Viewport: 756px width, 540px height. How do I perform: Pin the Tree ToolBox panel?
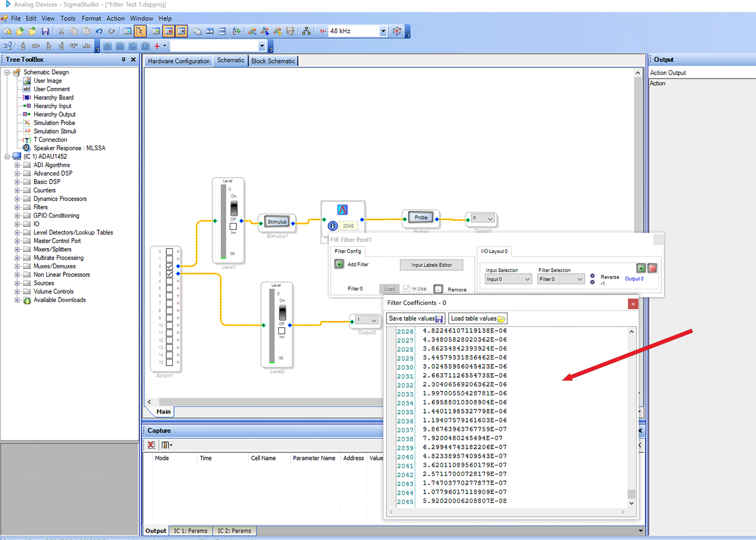[x=123, y=59]
